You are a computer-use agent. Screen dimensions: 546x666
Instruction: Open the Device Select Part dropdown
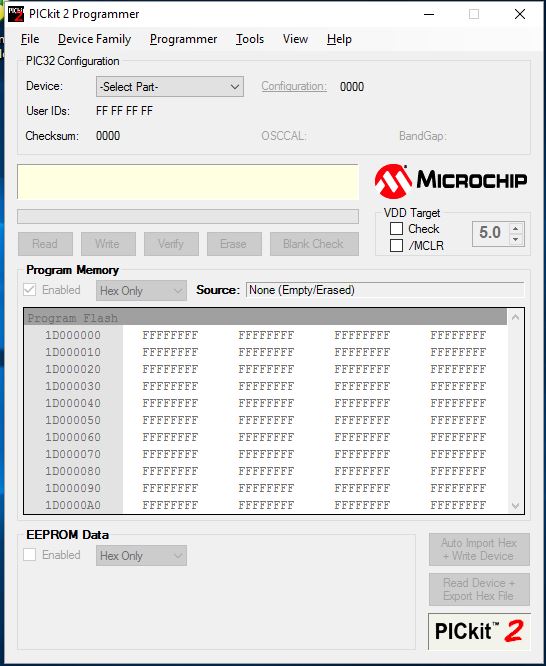(170, 87)
